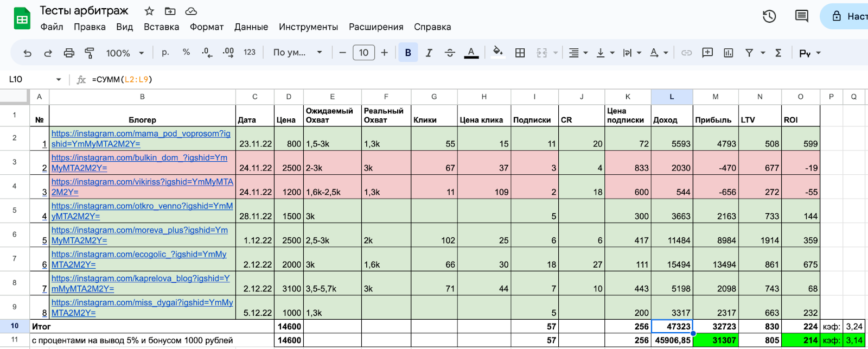This screenshot has width=868, height=349.
Task: Open text wrapping dropdown
Action: pos(632,53)
